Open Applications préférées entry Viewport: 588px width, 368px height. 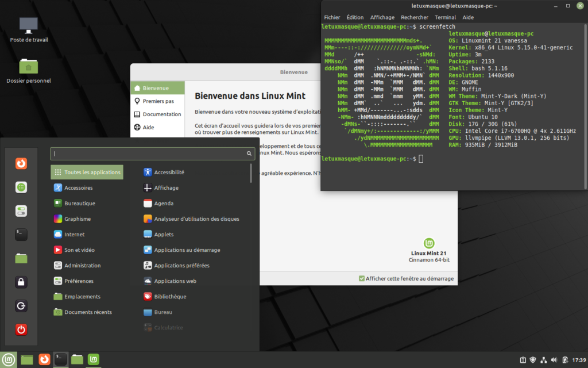pyautogui.click(x=177, y=266)
